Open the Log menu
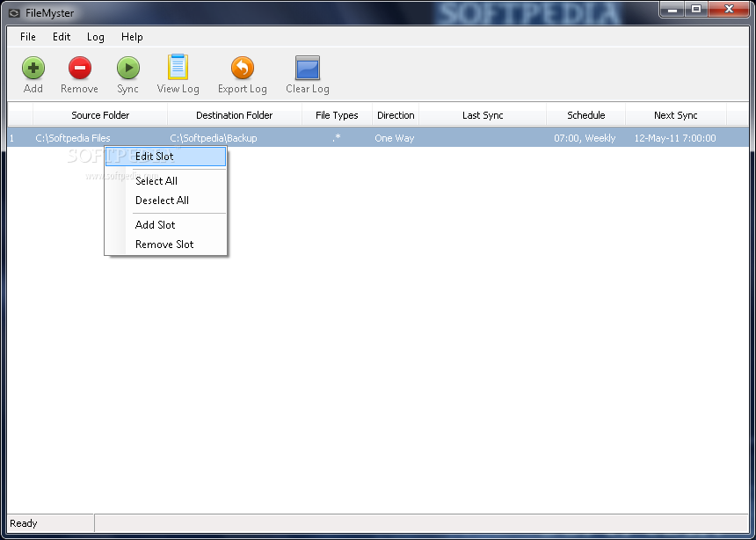This screenshot has height=540, width=756. (x=96, y=37)
